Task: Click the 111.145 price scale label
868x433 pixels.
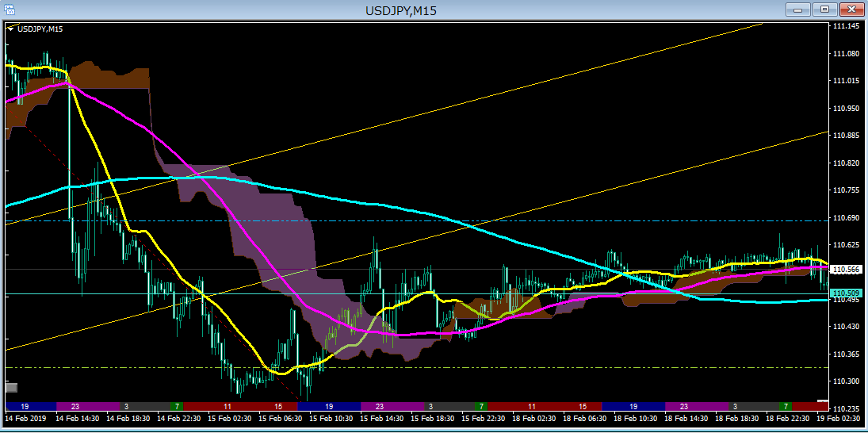Action: pos(846,27)
